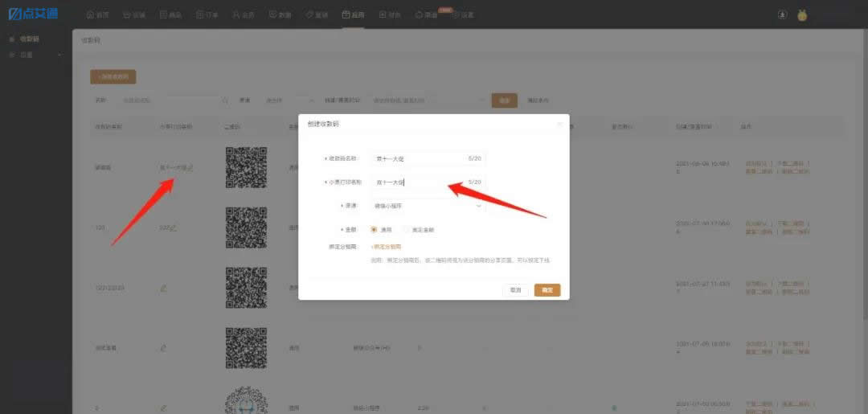Open the 首页 home nav item
This screenshot has width=868, height=414.
[x=98, y=15]
